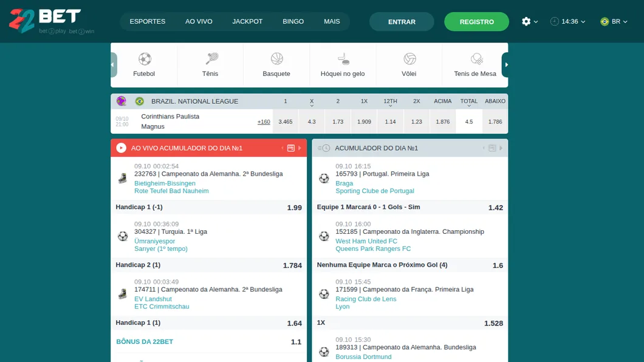
Task: Expand the X column header dropdown
Action: pyautogui.click(x=312, y=102)
